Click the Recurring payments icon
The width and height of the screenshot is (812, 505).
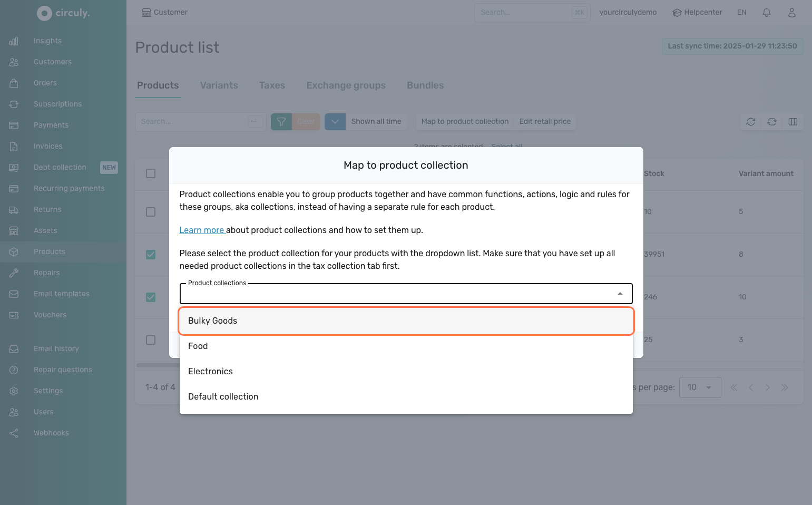pyautogui.click(x=14, y=188)
